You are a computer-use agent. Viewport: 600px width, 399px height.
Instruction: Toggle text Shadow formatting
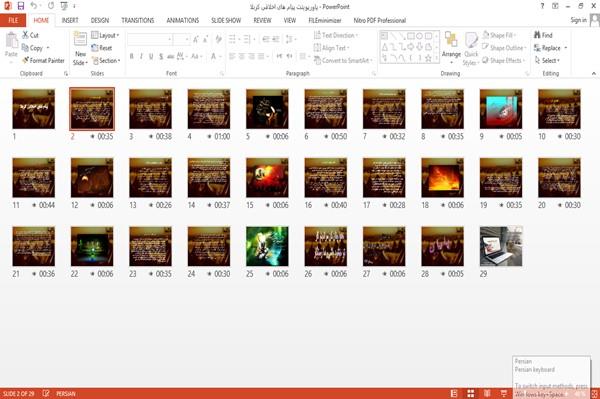[x=161, y=57]
